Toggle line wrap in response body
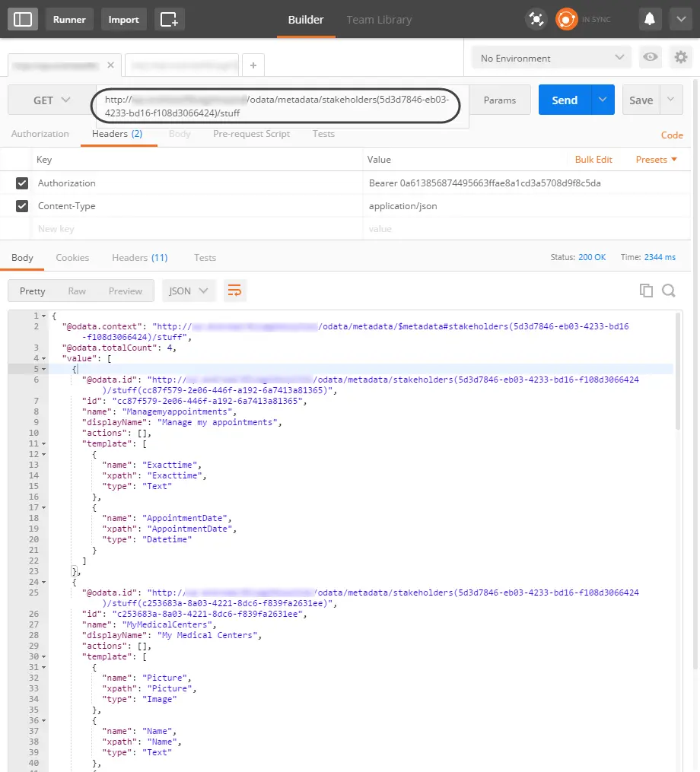 tap(234, 291)
